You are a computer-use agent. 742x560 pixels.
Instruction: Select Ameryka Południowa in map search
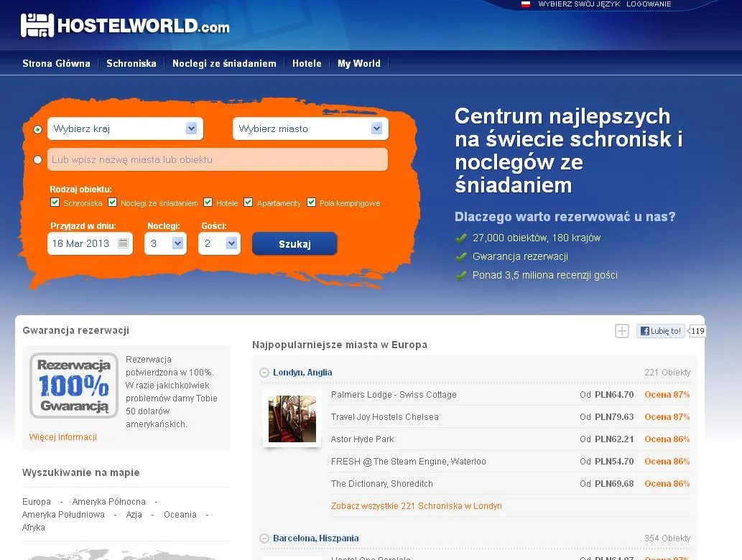coord(63,515)
